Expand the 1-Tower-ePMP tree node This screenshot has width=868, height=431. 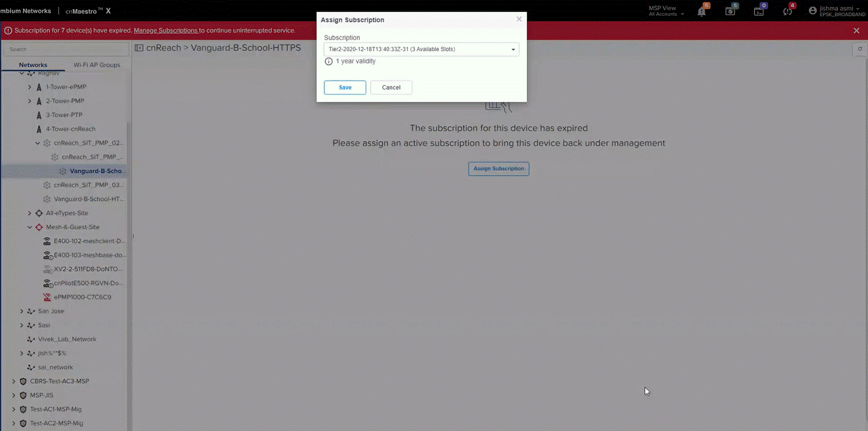30,87
